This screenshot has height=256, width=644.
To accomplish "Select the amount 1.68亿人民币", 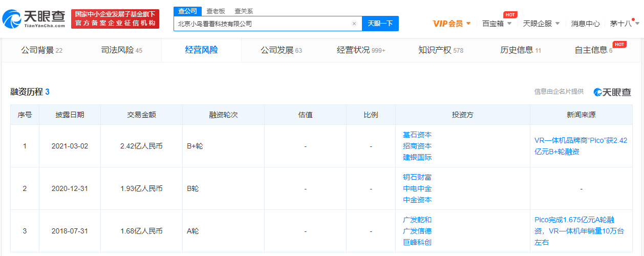I will (x=141, y=231).
